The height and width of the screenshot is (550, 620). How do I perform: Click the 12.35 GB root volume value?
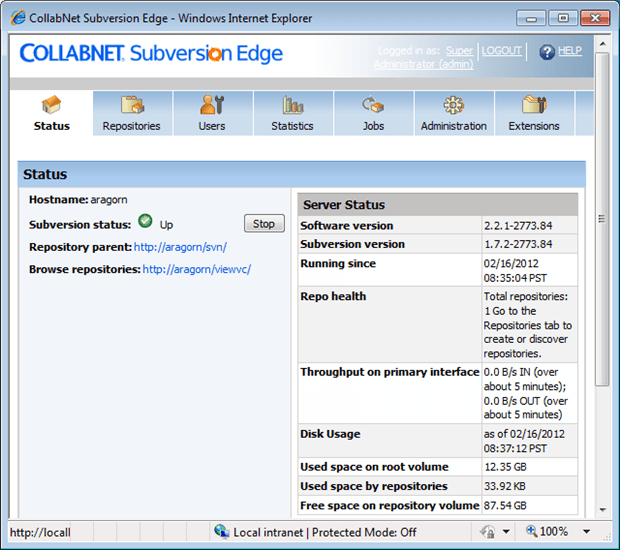pos(505,467)
